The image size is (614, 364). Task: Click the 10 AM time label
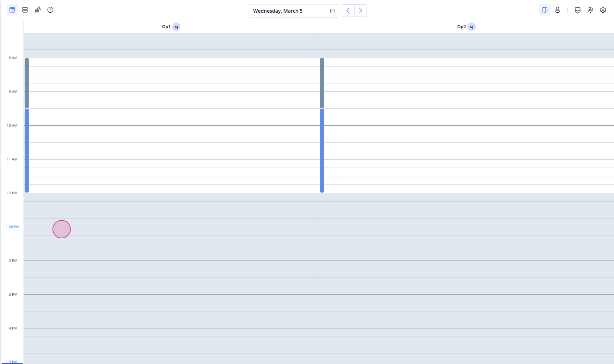12,125
